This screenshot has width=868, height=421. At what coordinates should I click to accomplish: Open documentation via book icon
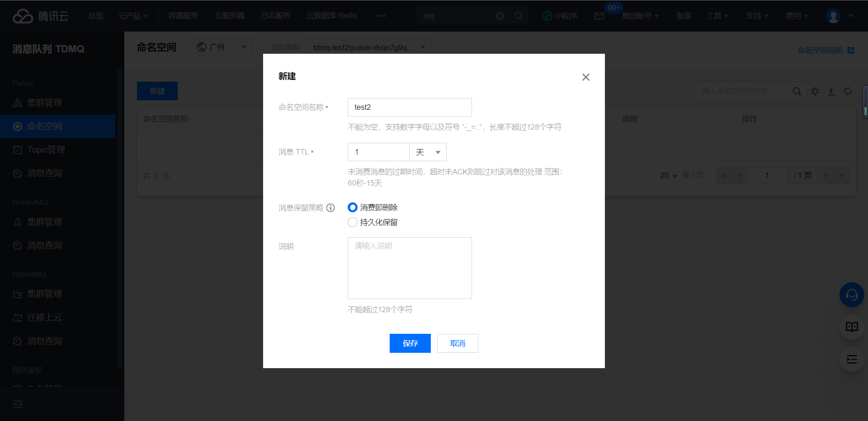click(852, 327)
